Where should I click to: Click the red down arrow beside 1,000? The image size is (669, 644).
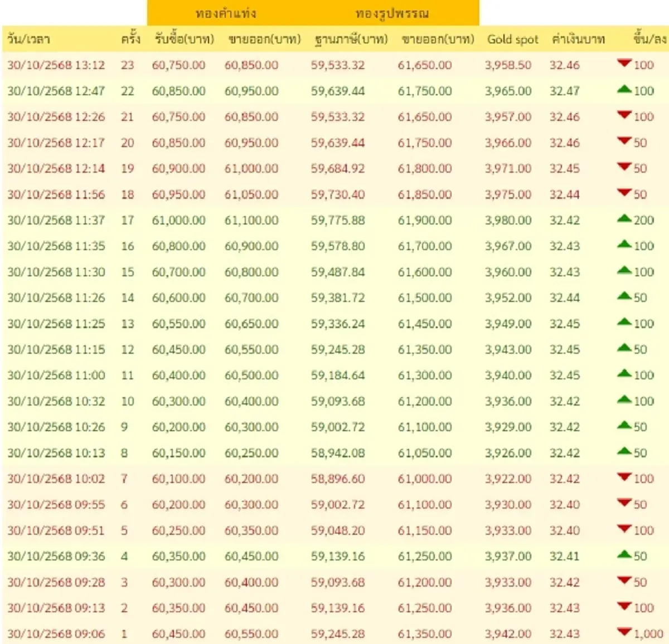(x=624, y=632)
